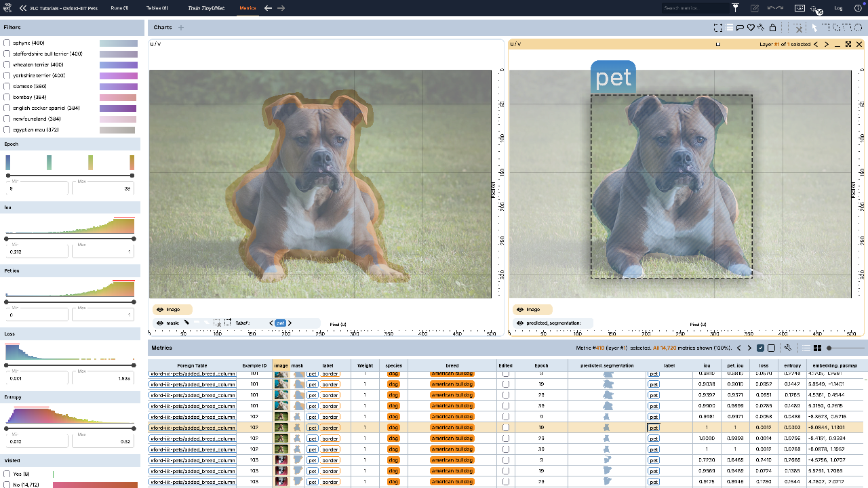Open keyboard shortcuts icon in header
This screenshot has height=488, width=868.
click(800, 8)
